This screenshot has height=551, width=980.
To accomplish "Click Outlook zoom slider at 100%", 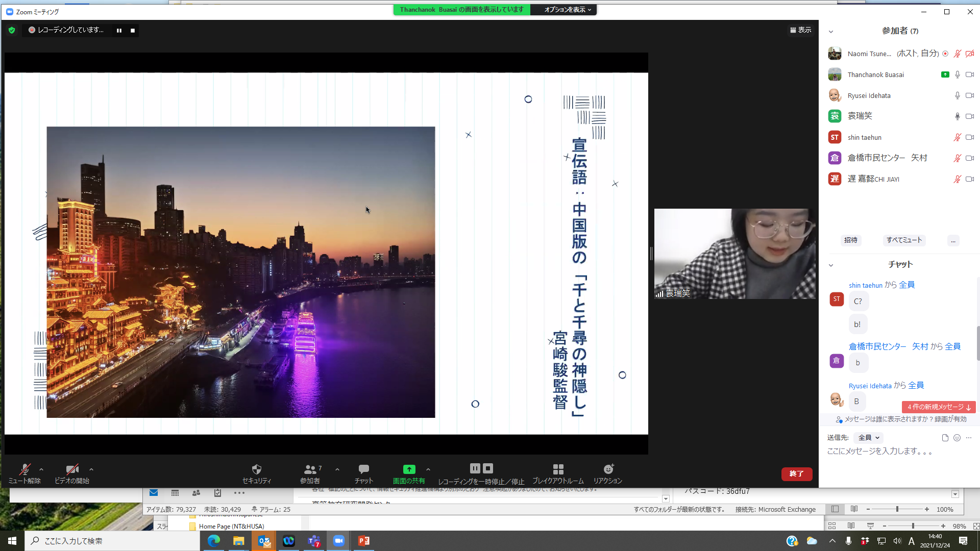I will (x=897, y=509).
